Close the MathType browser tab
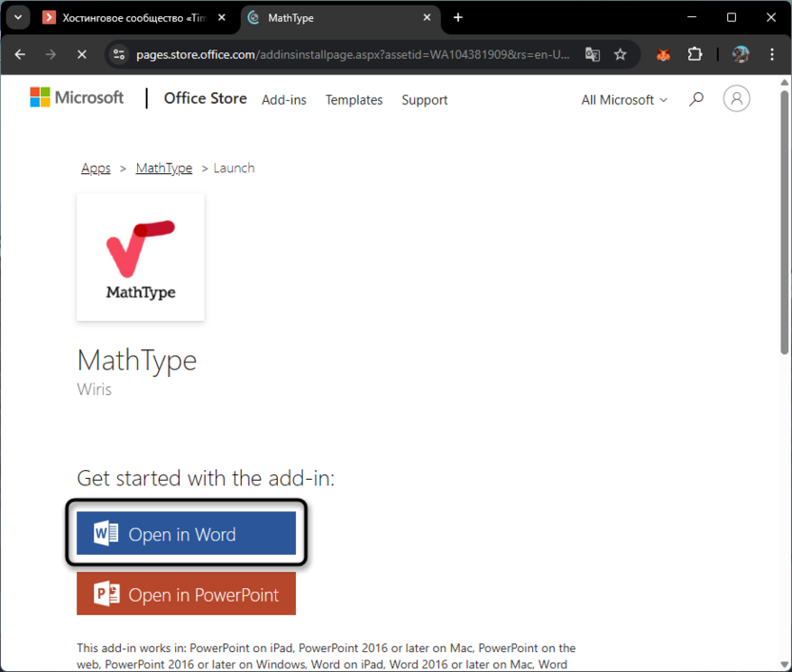 (x=426, y=18)
